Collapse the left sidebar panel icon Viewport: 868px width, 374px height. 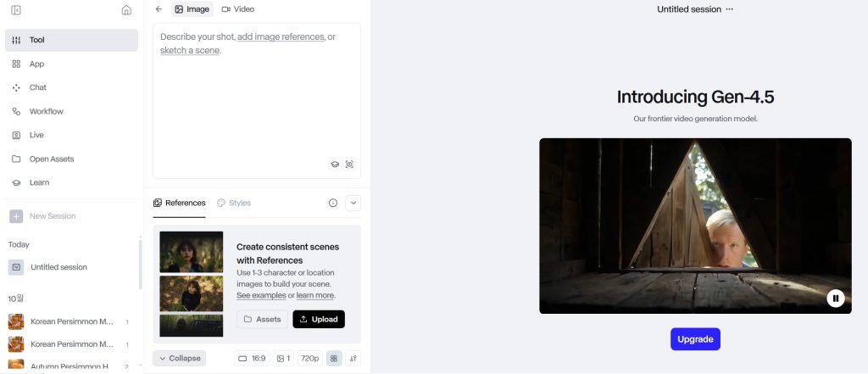pyautogui.click(x=16, y=10)
